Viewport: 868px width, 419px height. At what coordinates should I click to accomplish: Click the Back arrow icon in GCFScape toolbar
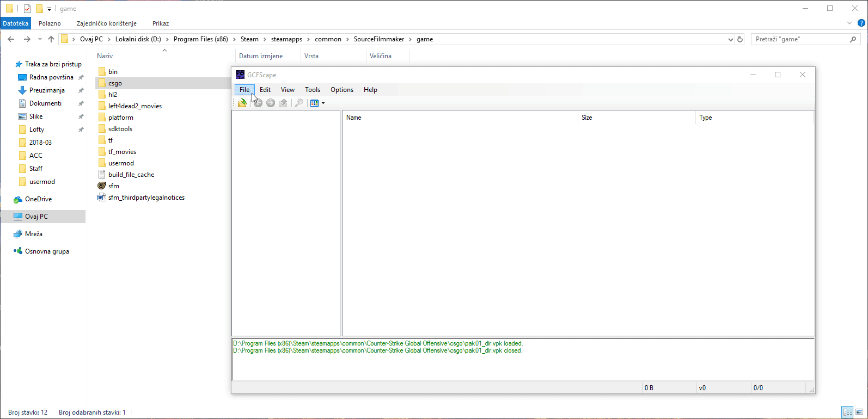coord(258,103)
